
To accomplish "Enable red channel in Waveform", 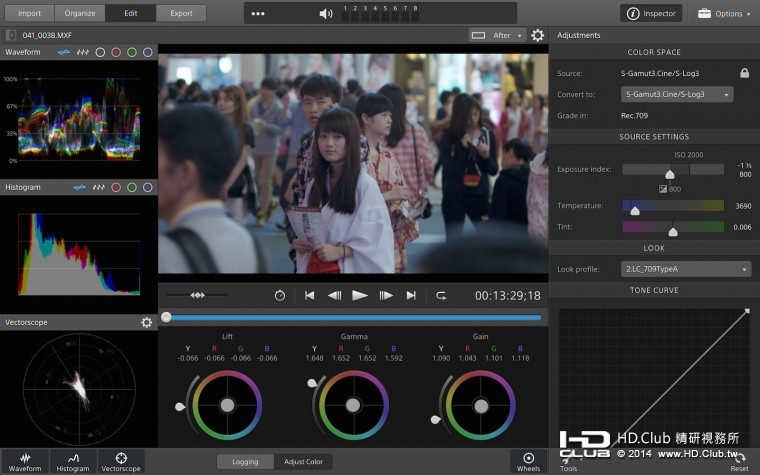I will coord(116,52).
